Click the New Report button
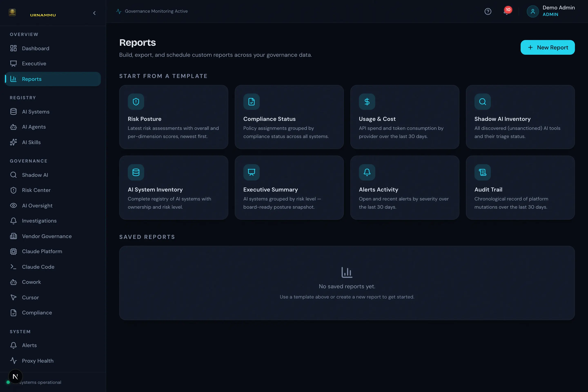This screenshot has height=392, width=588. pyautogui.click(x=548, y=47)
